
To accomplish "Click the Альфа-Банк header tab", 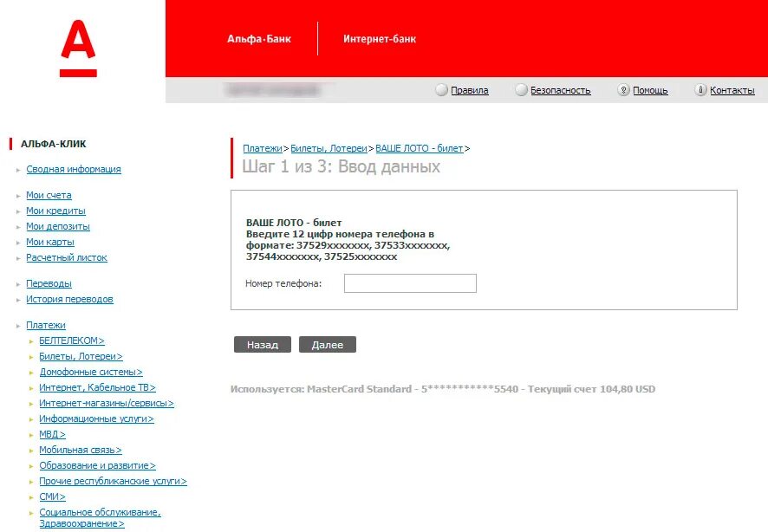I will (258, 39).
